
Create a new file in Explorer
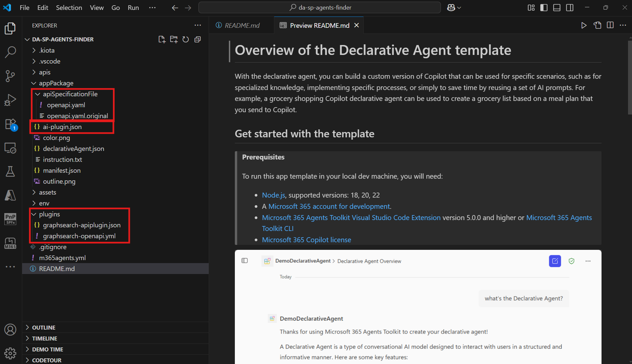pyautogui.click(x=162, y=39)
